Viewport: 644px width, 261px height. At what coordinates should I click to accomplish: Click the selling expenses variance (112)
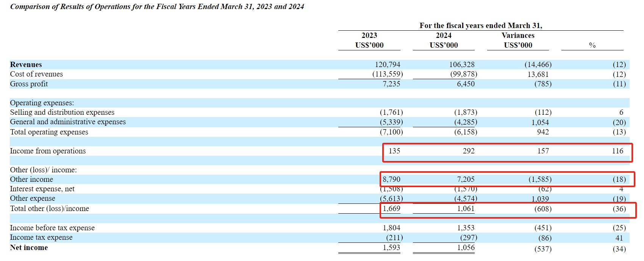point(543,112)
